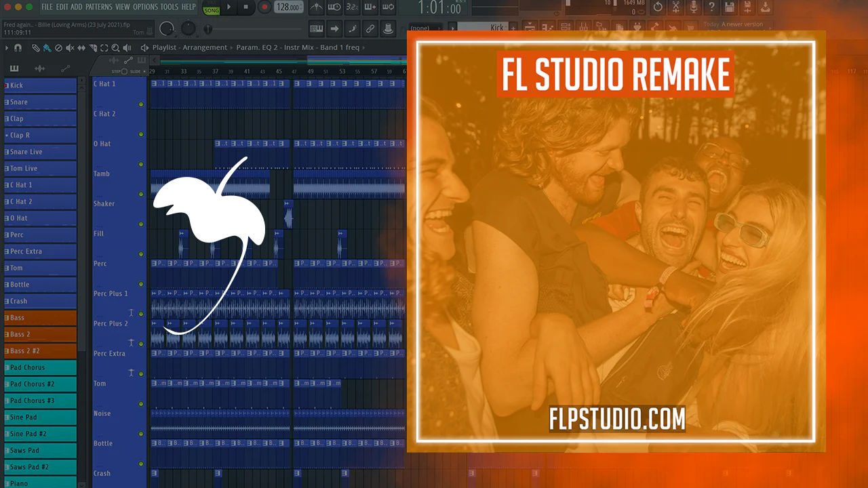The height and width of the screenshot is (488, 868).
Task: Select the Zoom tool in playlist
Action: (115, 48)
